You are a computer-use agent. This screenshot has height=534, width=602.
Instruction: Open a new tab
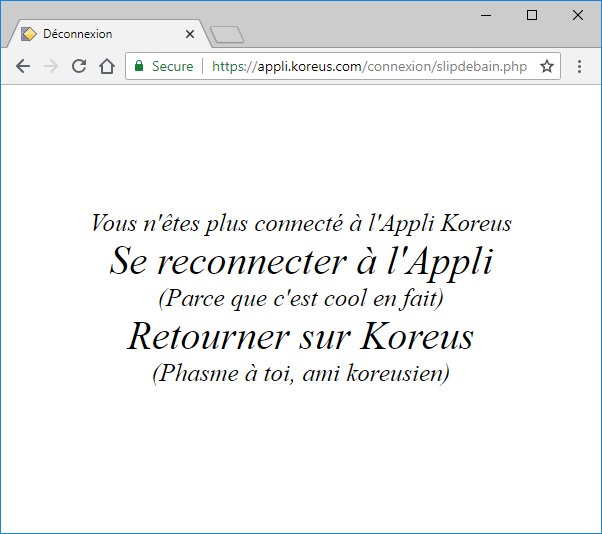coord(228,35)
